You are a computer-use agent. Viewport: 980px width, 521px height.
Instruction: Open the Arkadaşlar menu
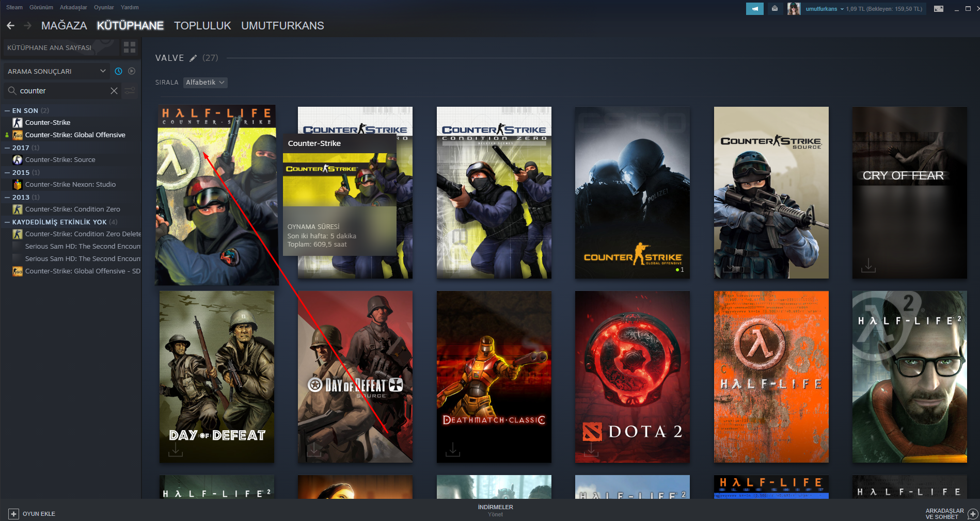73,7
